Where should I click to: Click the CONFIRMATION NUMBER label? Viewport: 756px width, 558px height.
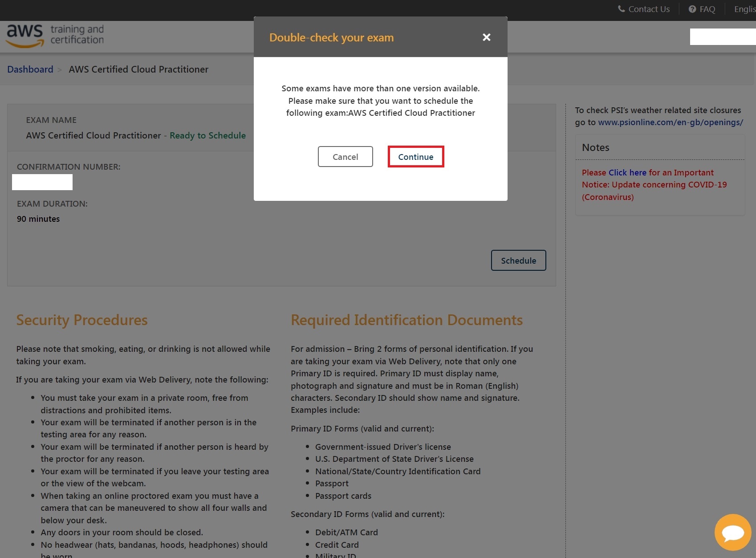69,167
